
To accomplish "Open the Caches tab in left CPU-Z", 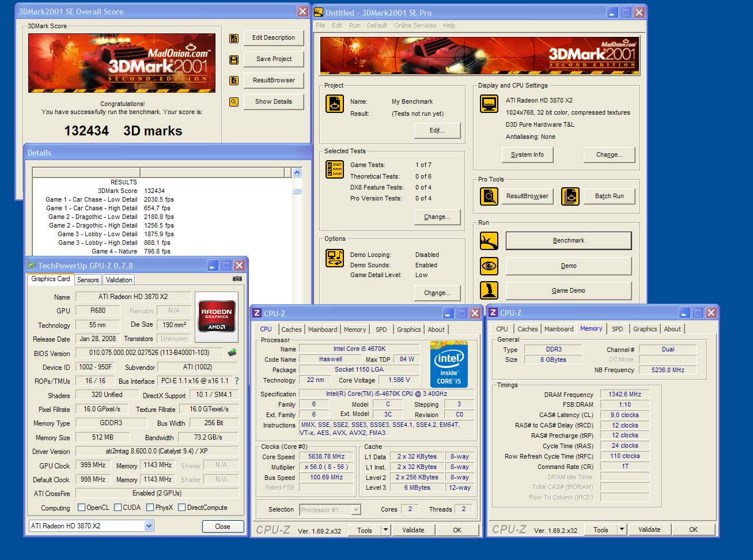I will click(292, 330).
